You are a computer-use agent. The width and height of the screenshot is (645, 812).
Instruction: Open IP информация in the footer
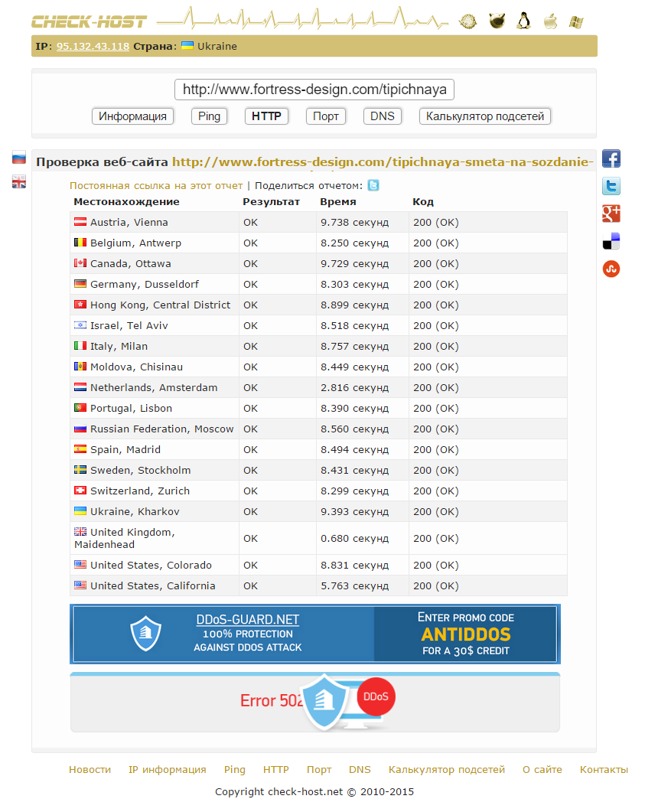(x=168, y=770)
